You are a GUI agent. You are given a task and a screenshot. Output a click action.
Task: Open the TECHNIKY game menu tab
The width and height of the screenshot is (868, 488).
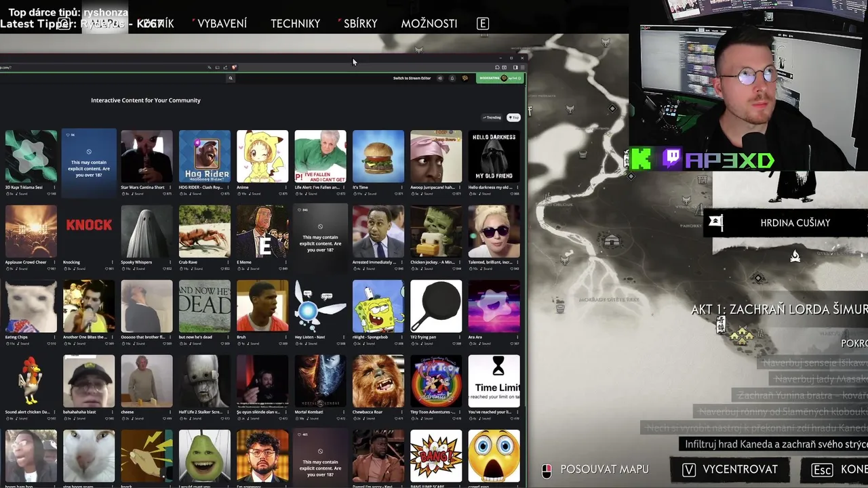tap(295, 23)
